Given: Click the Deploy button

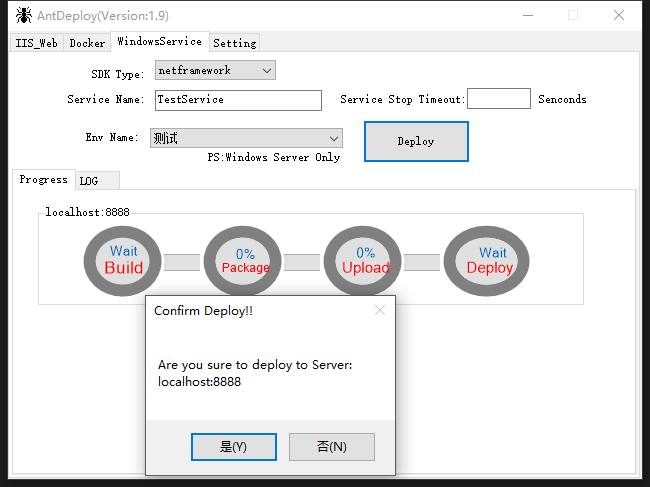Looking at the screenshot, I should coord(416,141).
